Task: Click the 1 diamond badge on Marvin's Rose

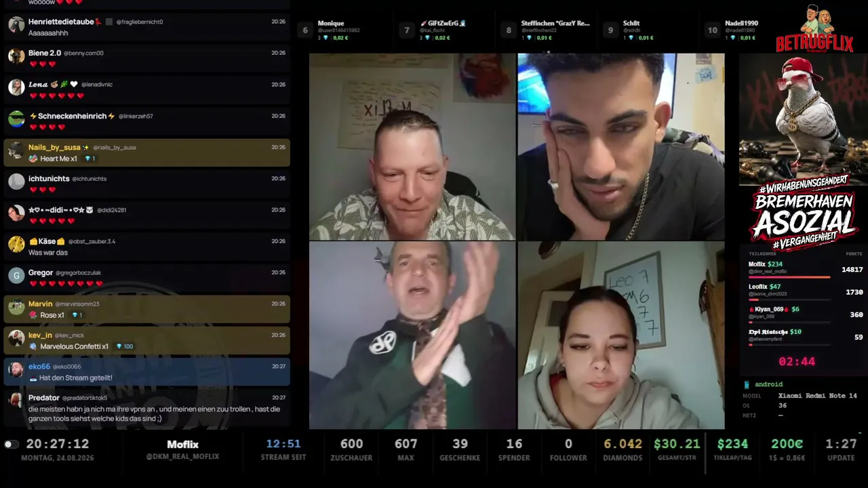Action: pos(77,315)
